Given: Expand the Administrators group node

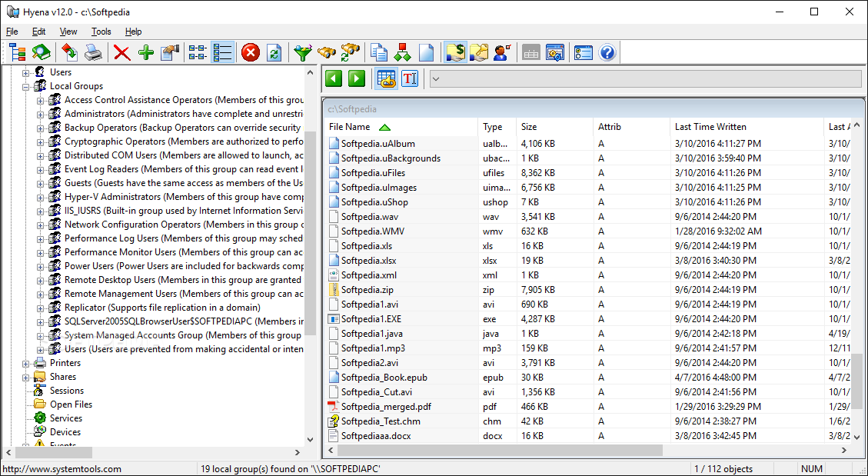Looking at the screenshot, I should point(40,115).
